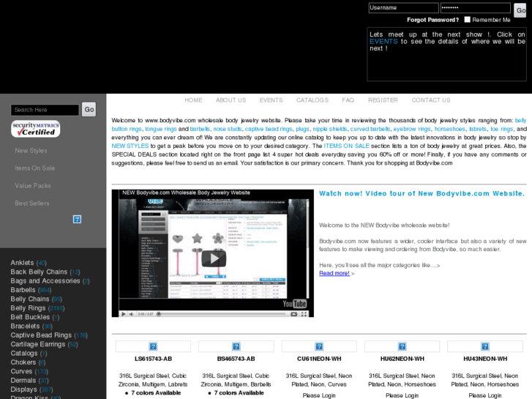Click the search Go button
The width and height of the screenshot is (532, 399).
point(89,109)
